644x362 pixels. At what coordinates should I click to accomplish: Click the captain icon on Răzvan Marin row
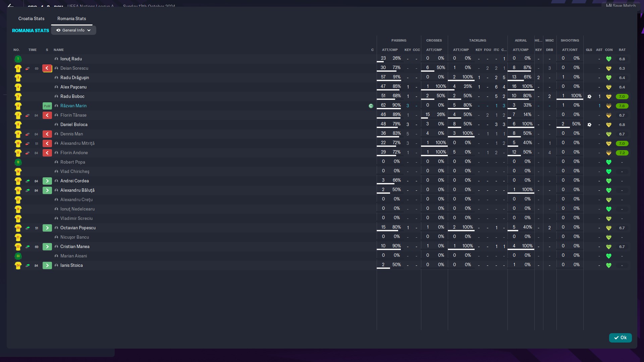pos(371,106)
